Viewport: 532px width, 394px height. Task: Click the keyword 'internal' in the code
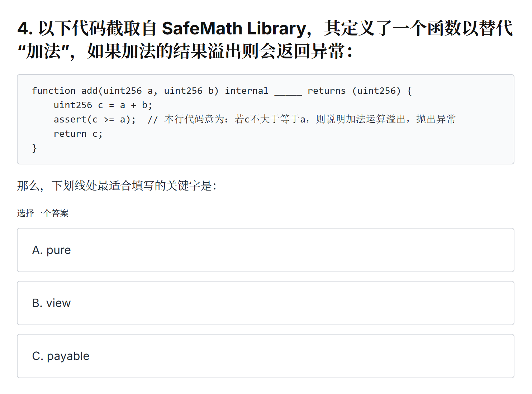[x=247, y=91]
